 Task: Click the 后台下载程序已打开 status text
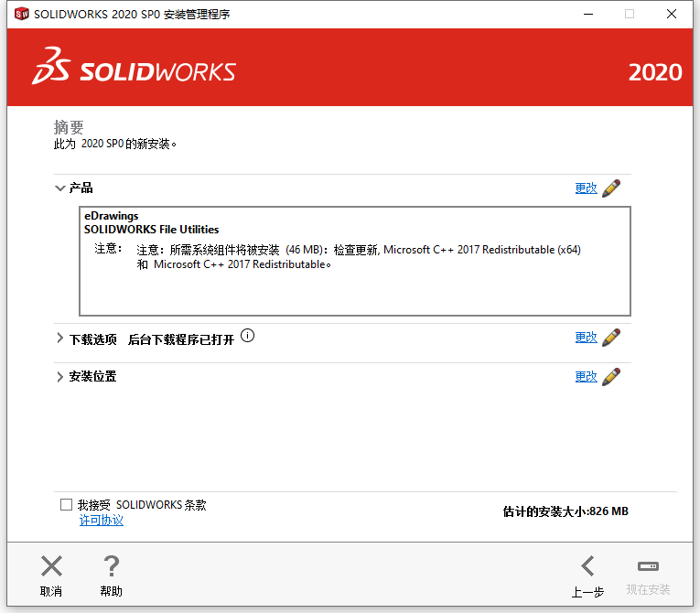(181, 339)
